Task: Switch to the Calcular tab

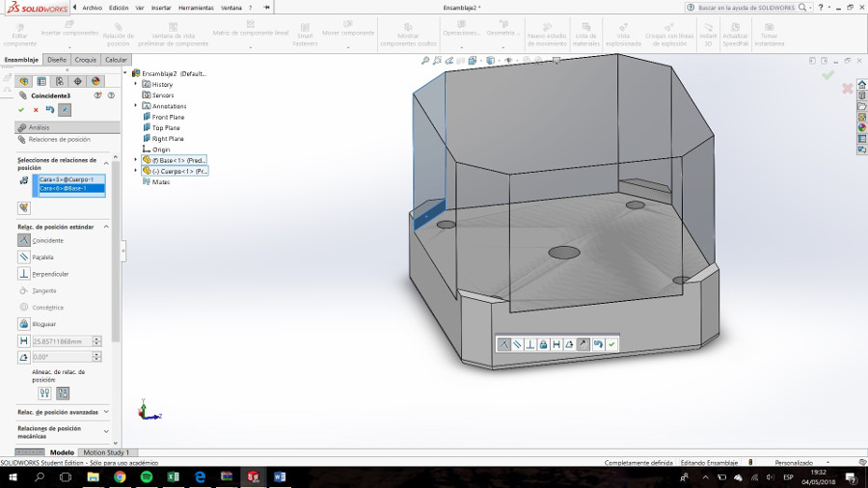Action: (x=116, y=60)
